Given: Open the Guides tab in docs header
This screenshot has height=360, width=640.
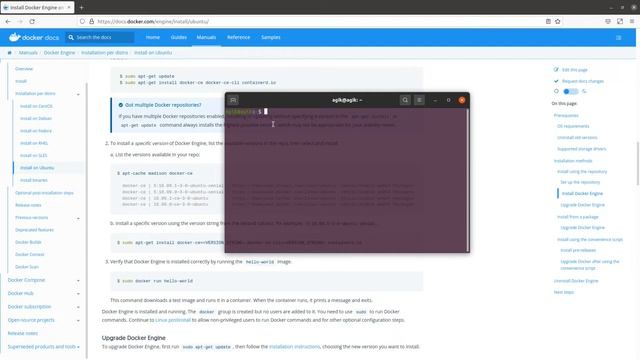Looking at the screenshot, I should pos(178,37).
